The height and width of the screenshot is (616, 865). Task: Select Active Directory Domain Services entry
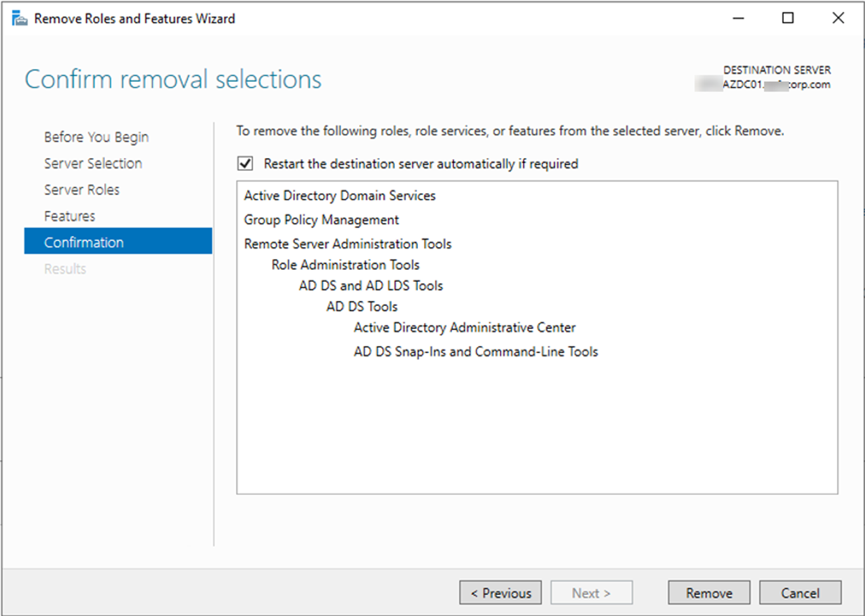(339, 195)
